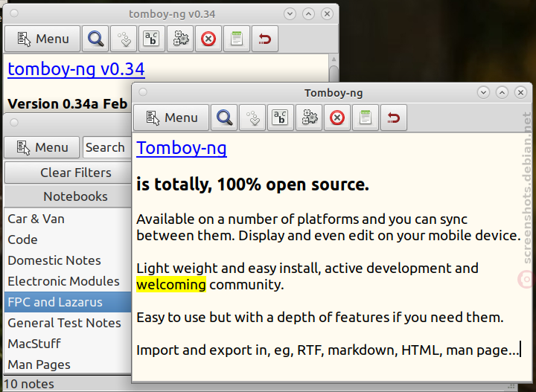Click the text 'Import and export in, eg, RTF'
Image resolution: width=536 pixels, height=392 pixels.
230,350
